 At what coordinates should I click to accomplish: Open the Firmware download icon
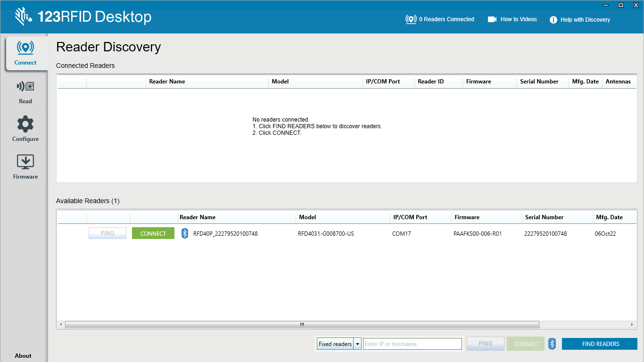click(25, 162)
